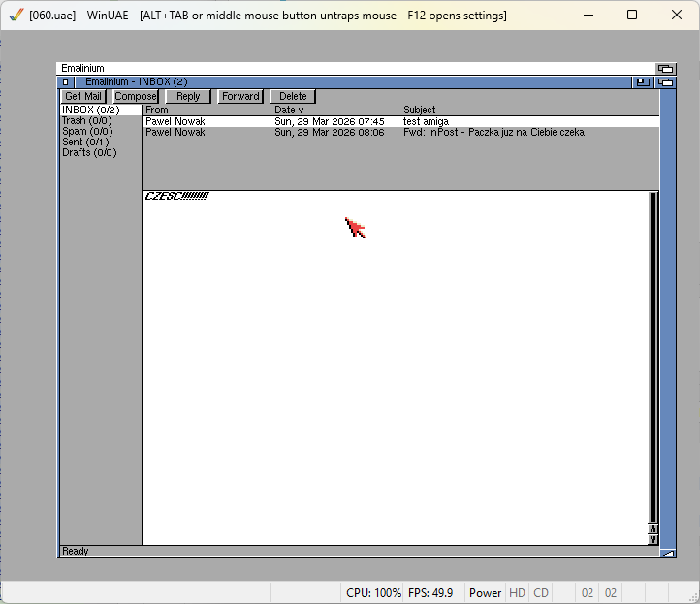Click the HD indicator in WinUAE status bar
This screenshot has height=604, width=700.
517,593
